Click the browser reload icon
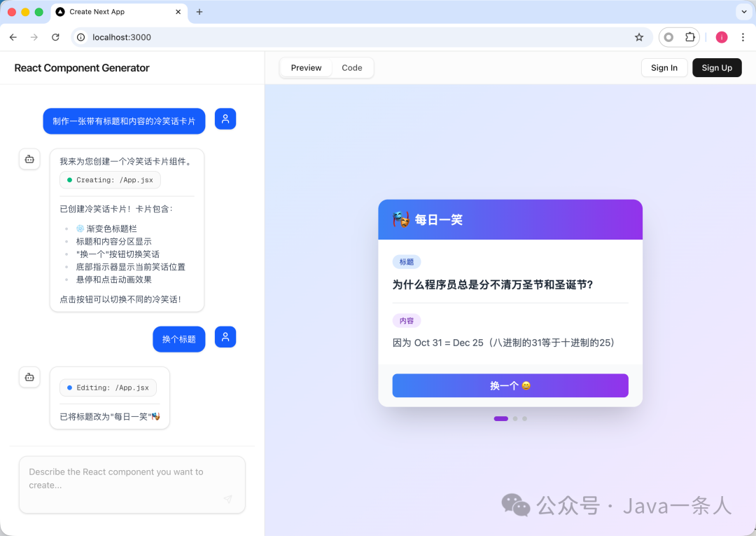 (x=55, y=37)
